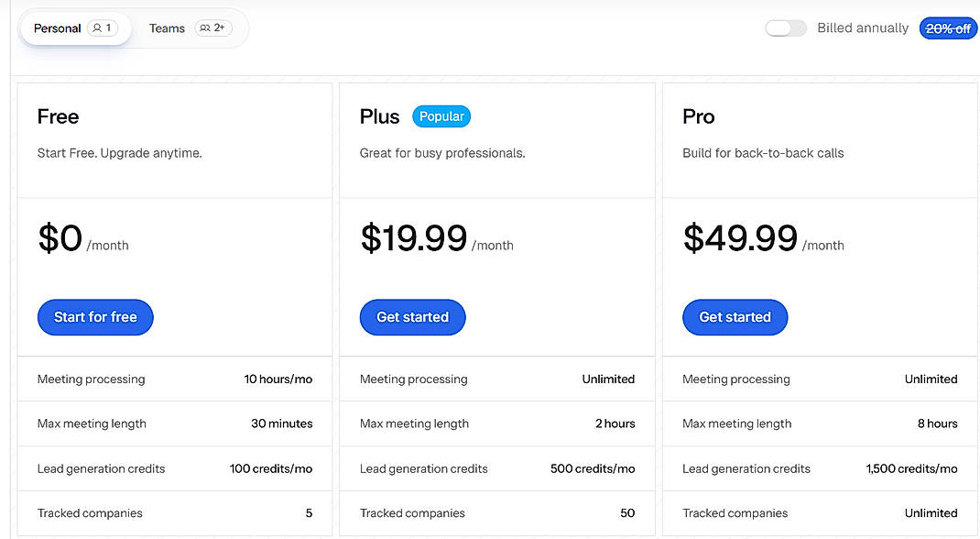Click Unlimited meeting processing in Pro plan

pos(931,379)
